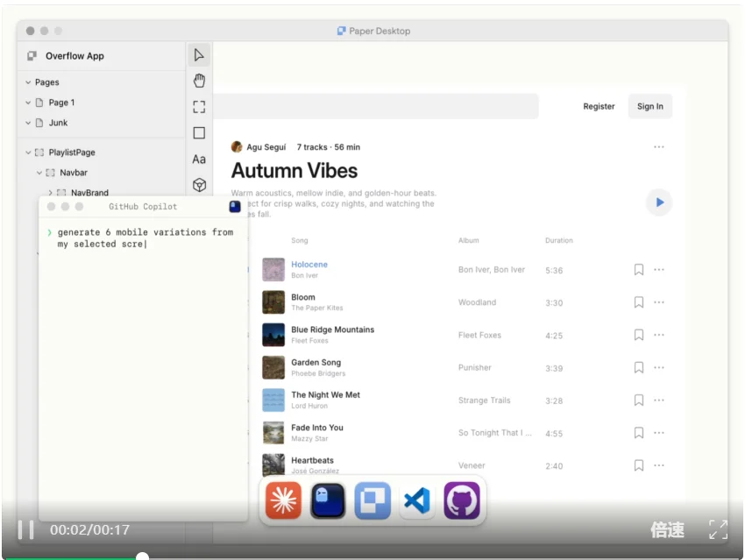Screen dimensions: 745x560
Task: Pause the video playback
Action: tap(26, 529)
